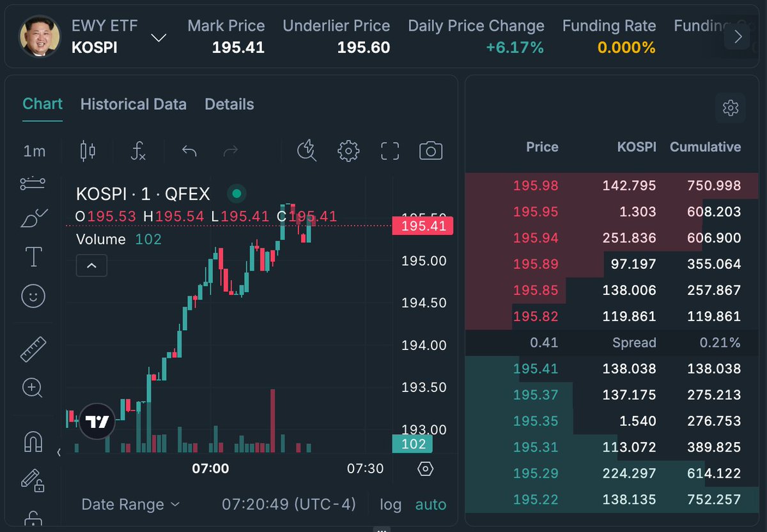Click the Mark Price 195.41 value
This screenshot has width=767, height=532.
pyautogui.click(x=238, y=48)
